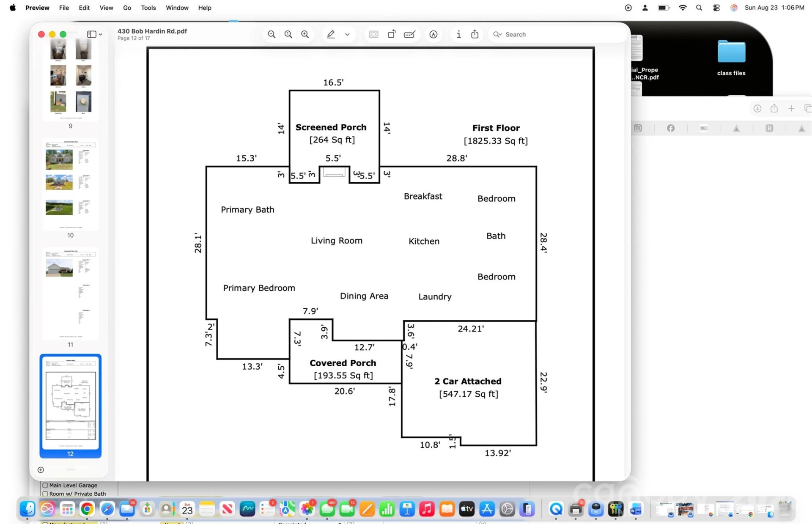This screenshot has height=524, width=812.
Task: Rotate the page with the rotate icon
Action: coord(392,34)
